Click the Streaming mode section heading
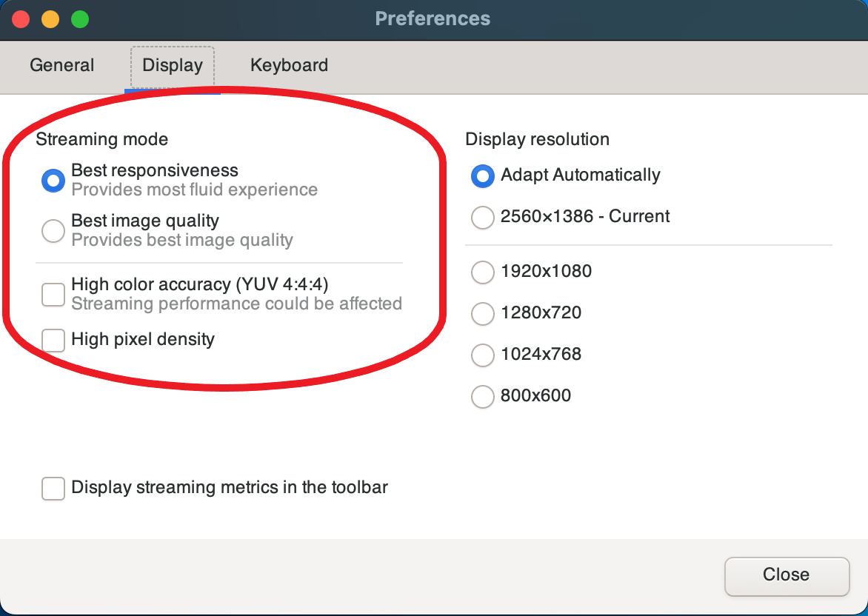The image size is (868, 616). pos(102,139)
